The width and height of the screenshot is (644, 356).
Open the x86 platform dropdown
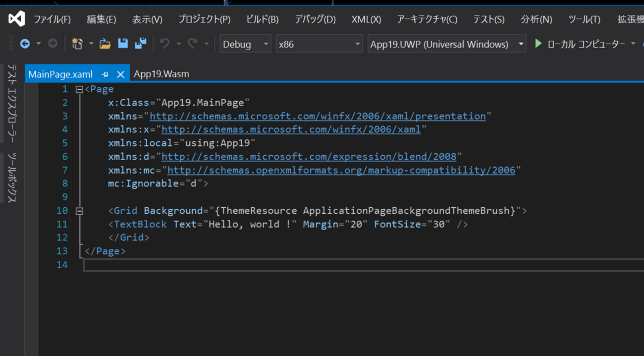[319, 44]
